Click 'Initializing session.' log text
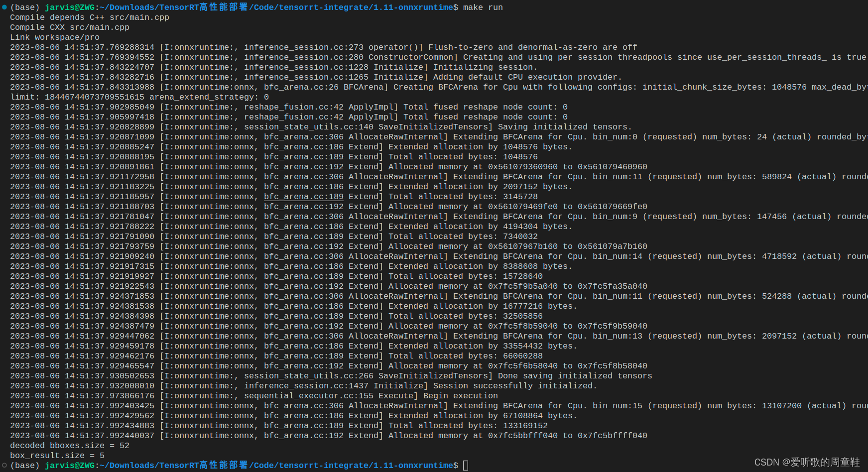The image size is (868, 472). (486, 67)
